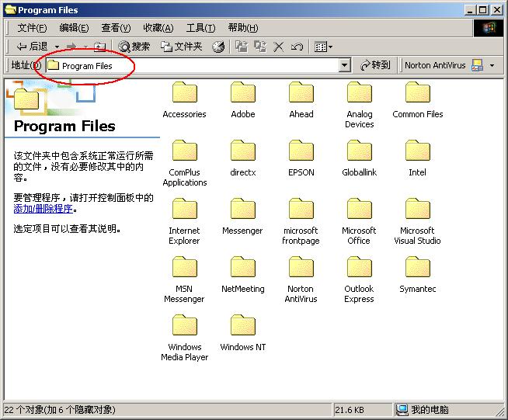Open the views dropdown button
This screenshot has height=420, width=508.
323,47
